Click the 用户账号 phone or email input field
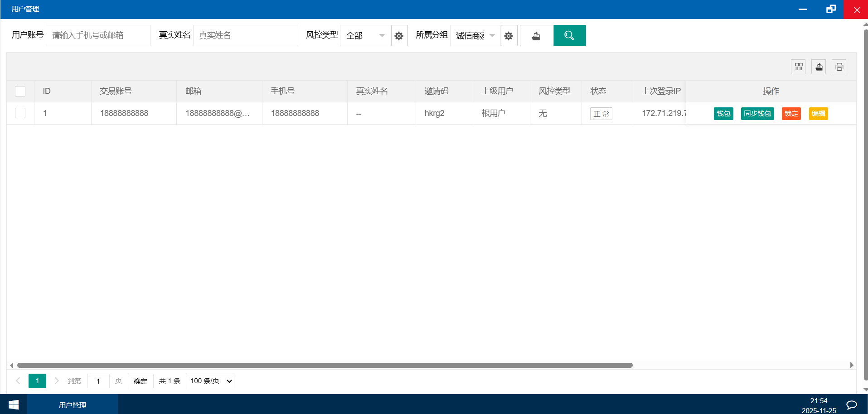The width and height of the screenshot is (868, 414). 98,35
